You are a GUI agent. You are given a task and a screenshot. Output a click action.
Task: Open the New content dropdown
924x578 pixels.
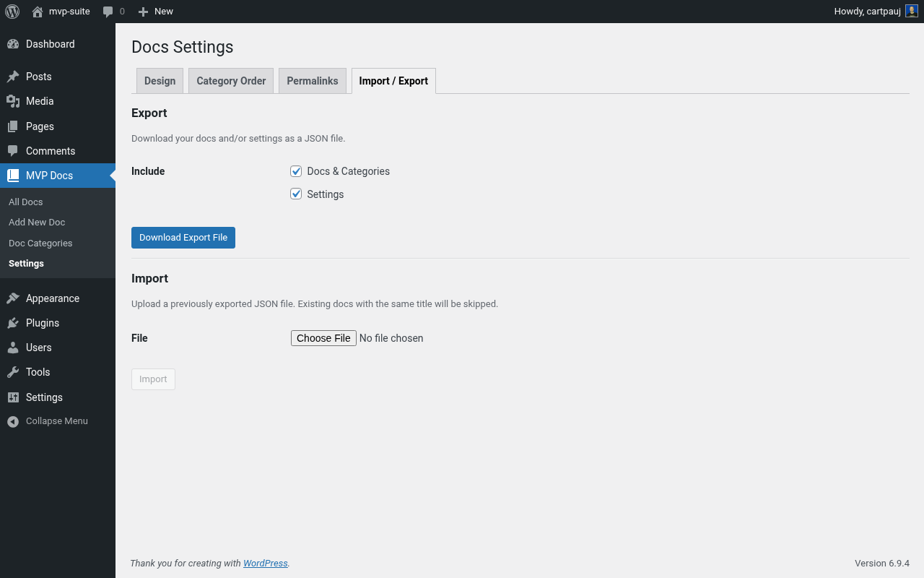tap(155, 11)
